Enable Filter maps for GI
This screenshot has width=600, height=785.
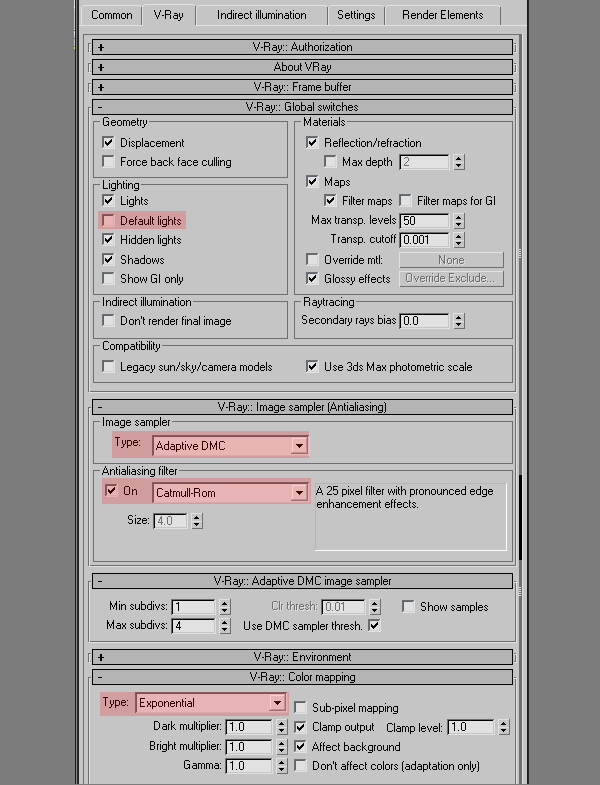405,201
